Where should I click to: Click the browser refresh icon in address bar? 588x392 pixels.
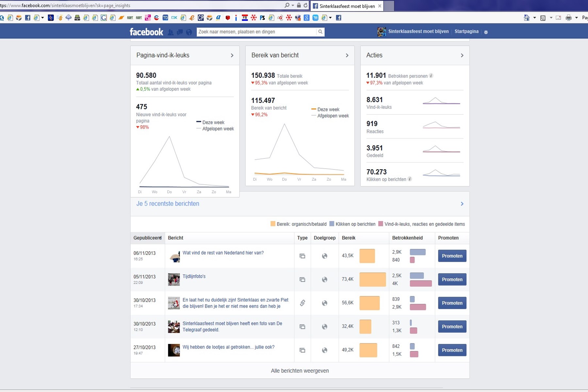click(x=305, y=5)
